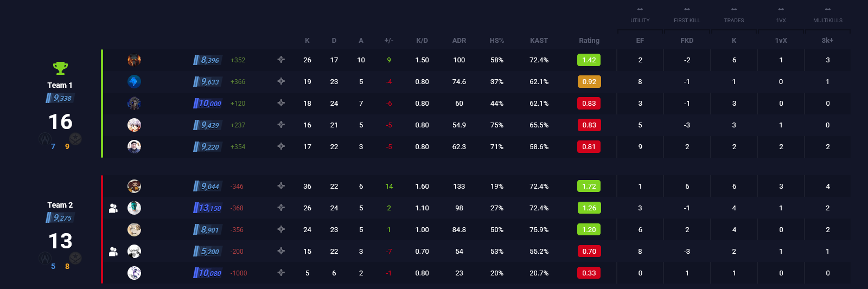This screenshot has width=868, height=289.
Task: Click the green trophy icon above Team 1
Action: click(60, 68)
